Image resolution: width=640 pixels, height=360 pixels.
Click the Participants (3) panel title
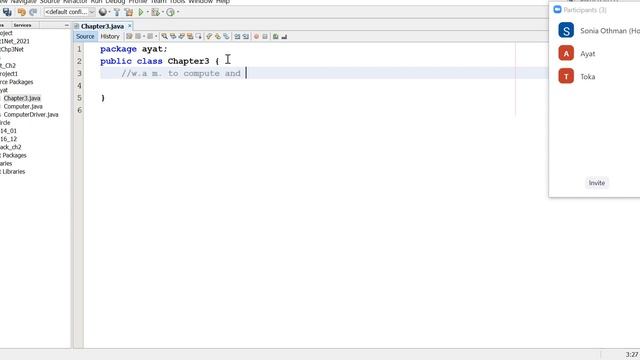tap(584, 10)
